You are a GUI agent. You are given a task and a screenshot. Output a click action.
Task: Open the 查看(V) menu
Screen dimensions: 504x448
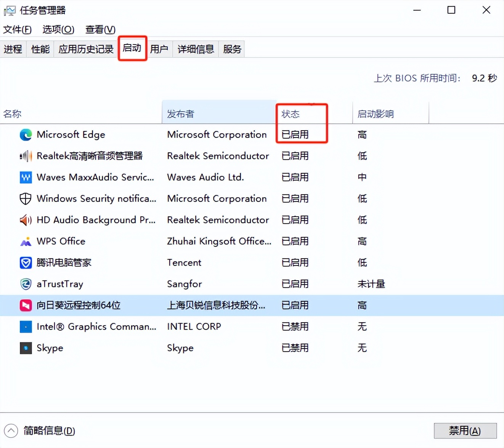(x=100, y=29)
